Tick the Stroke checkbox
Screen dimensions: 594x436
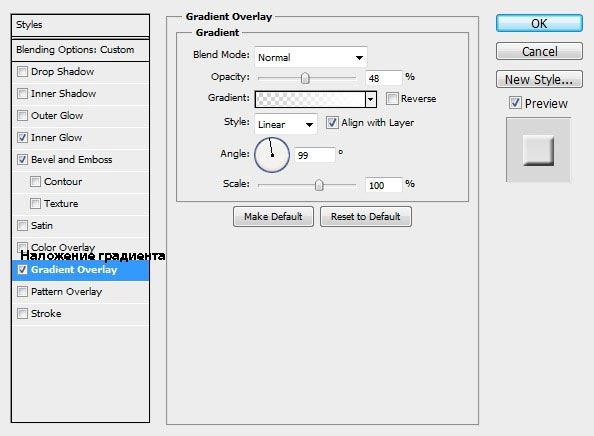[x=22, y=313]
